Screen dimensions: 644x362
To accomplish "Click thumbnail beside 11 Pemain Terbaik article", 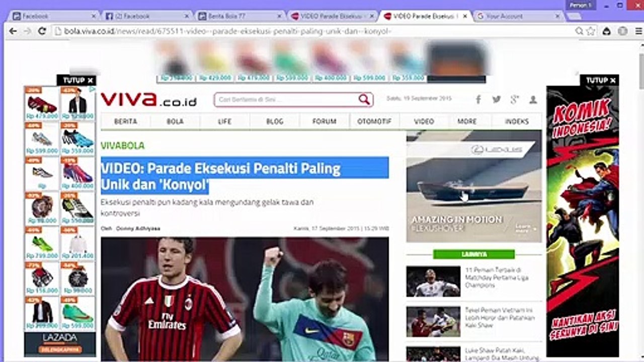I will point(433,282).
